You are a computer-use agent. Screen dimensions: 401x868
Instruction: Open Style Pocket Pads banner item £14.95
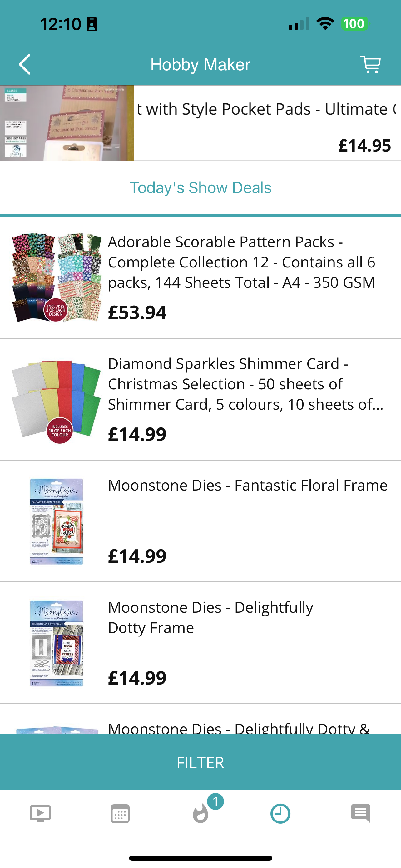pyautogui.click(x=267, y=123)
